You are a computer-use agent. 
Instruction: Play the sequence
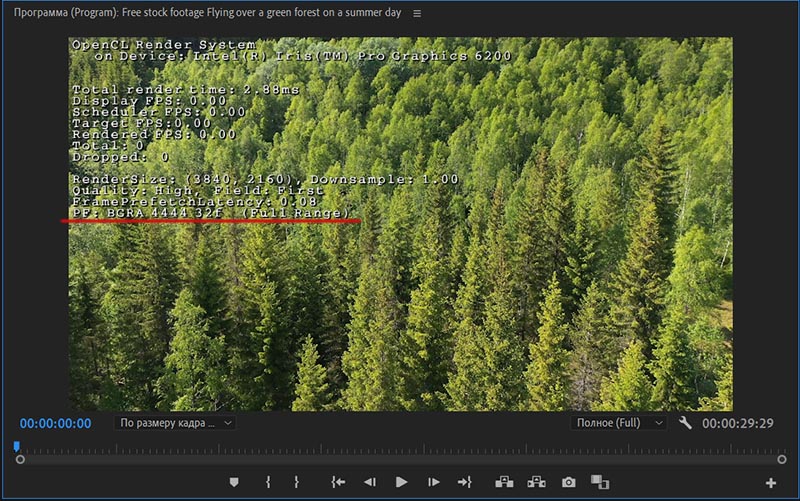[x=402, y=482]
